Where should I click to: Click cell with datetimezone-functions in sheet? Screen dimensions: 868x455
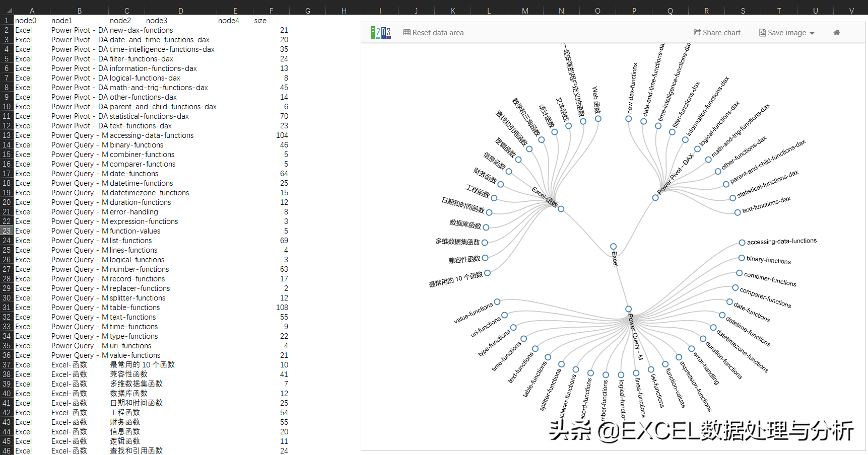pyautogui.click(x=150, y=193)
